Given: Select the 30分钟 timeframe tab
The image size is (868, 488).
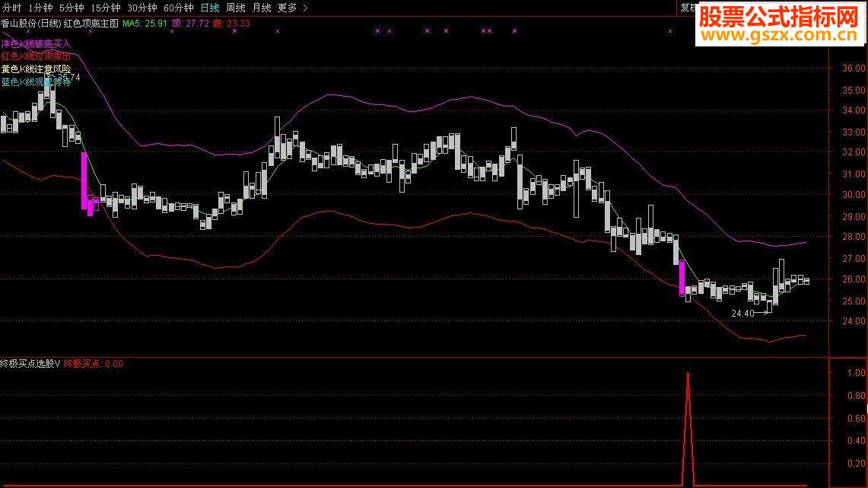Looking at the screenshot, I should coord(141,8).
